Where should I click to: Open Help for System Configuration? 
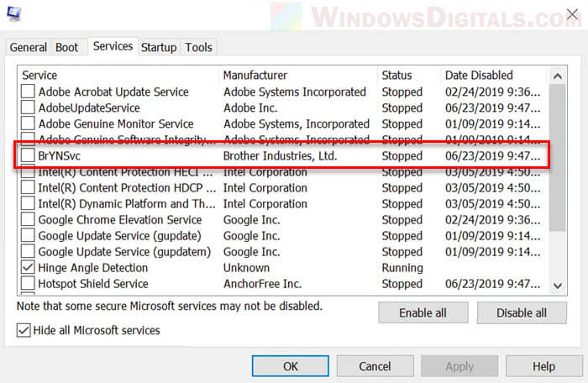(543, 366)
